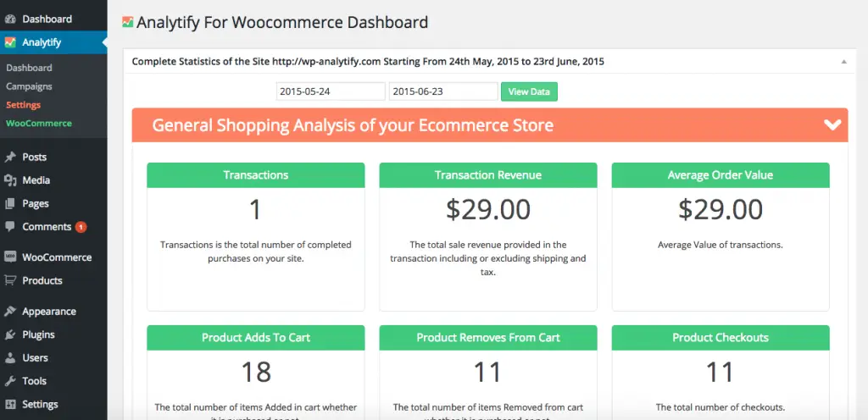This screenshot has width=868, height=420.
Task: Collapse the Complete Statistics panel arrow
Action: click(x=843, y=62)
